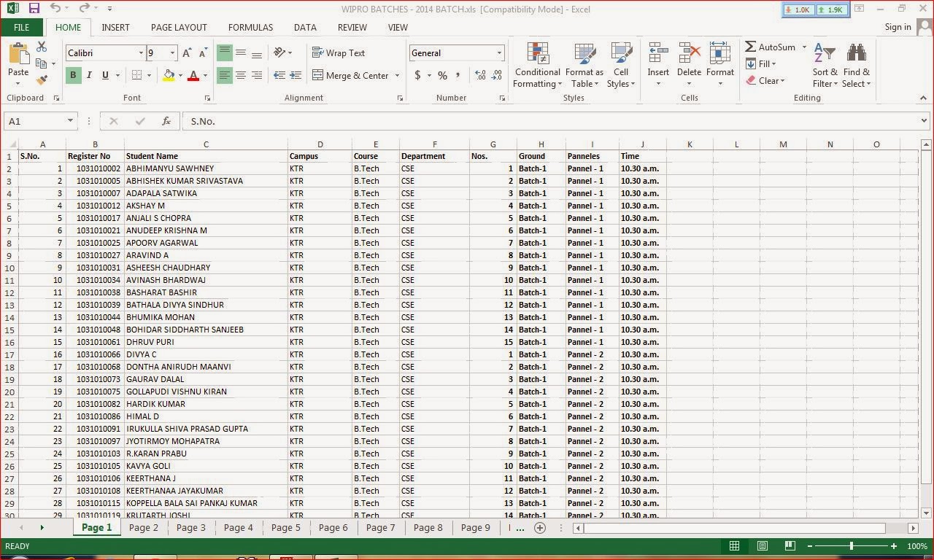Increase the cell indent
This screenshot has width=934, height=560.
(x=296, y=75)
